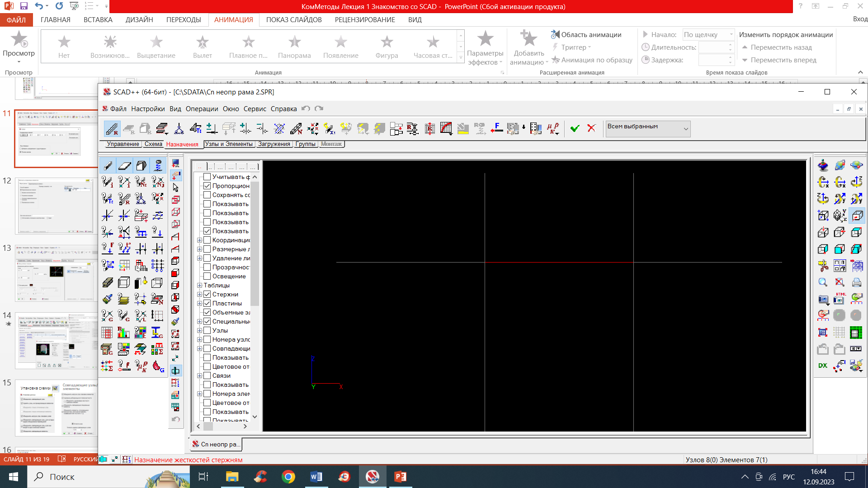Enable the 'Узлы' checkbox
Viewport: 868px width, 488px height.
coord(207,330)
